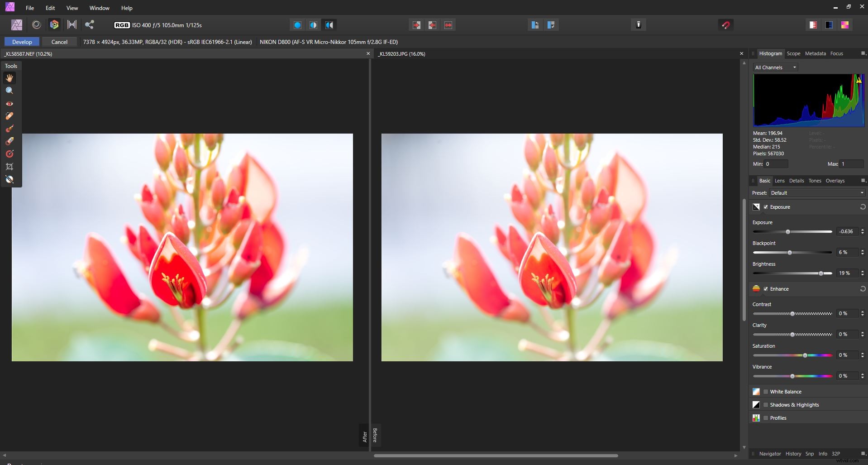Select the Crop tool
This screenshot has width=868, height=465.
10,167
